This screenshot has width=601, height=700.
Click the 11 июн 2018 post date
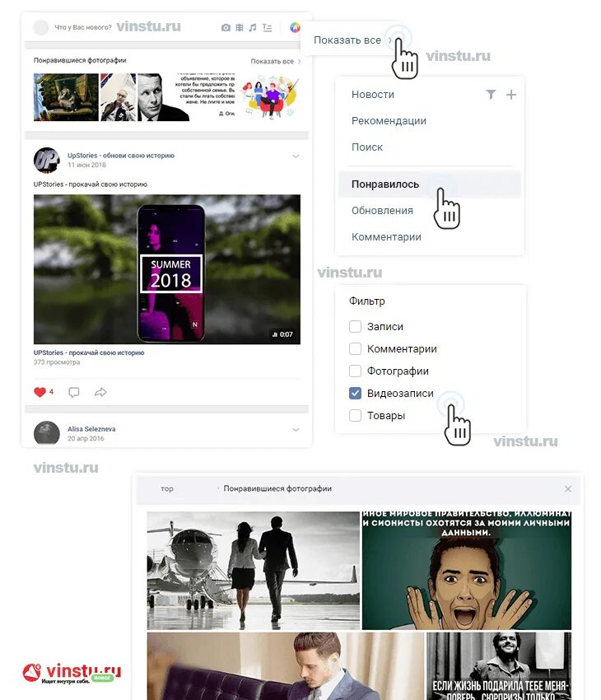[x=86, y=165]
